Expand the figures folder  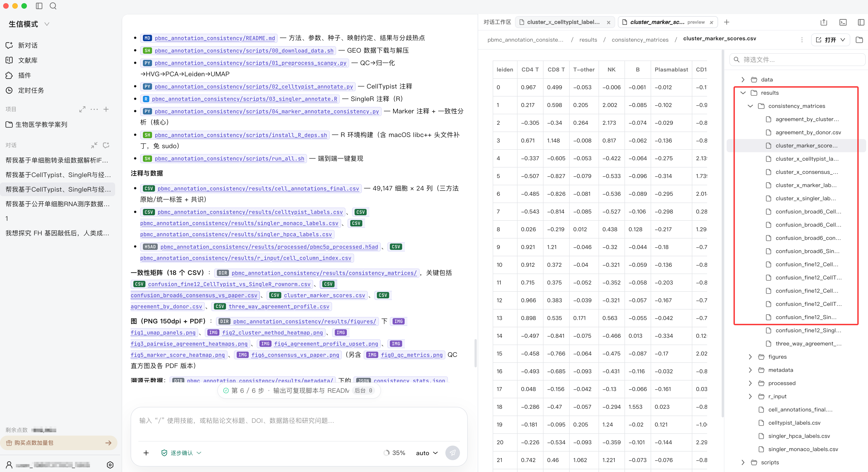tap(750, 357)
